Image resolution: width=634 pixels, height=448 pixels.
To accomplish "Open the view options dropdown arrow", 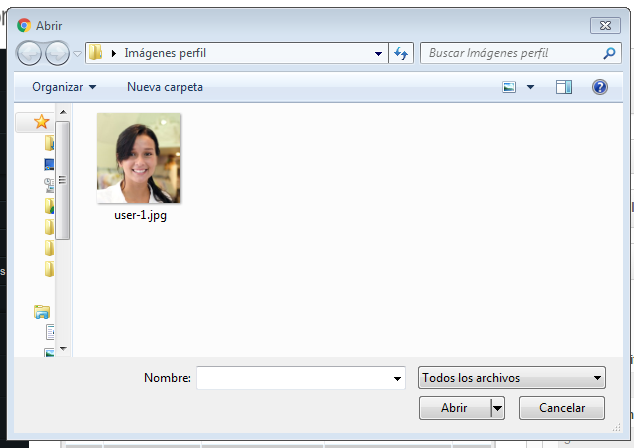I will pyautogui.click(x=530, y=87).
